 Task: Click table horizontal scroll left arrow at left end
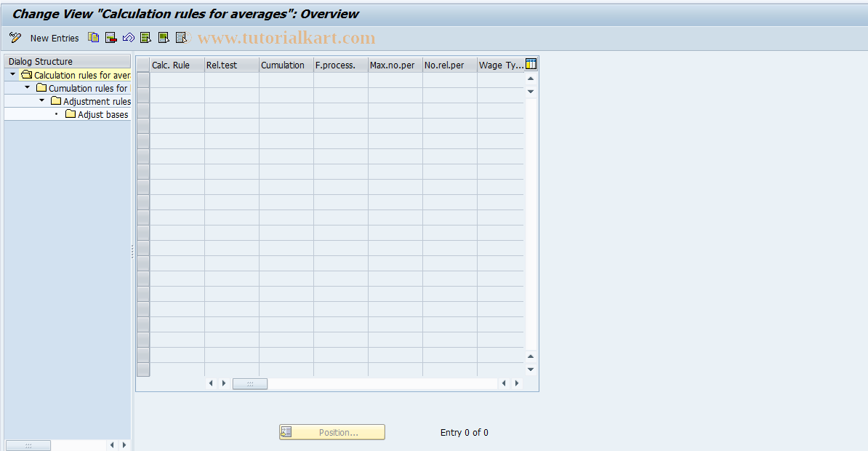click(x=211, y=383)
